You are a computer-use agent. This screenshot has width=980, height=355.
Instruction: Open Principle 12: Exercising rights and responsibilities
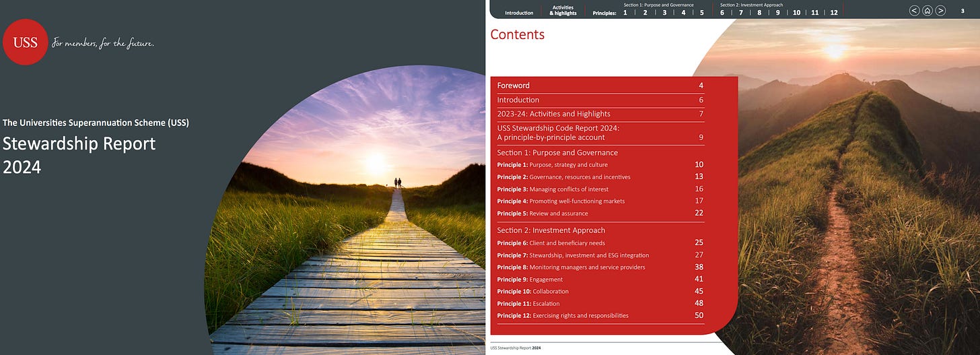click(x=600, y=315)
